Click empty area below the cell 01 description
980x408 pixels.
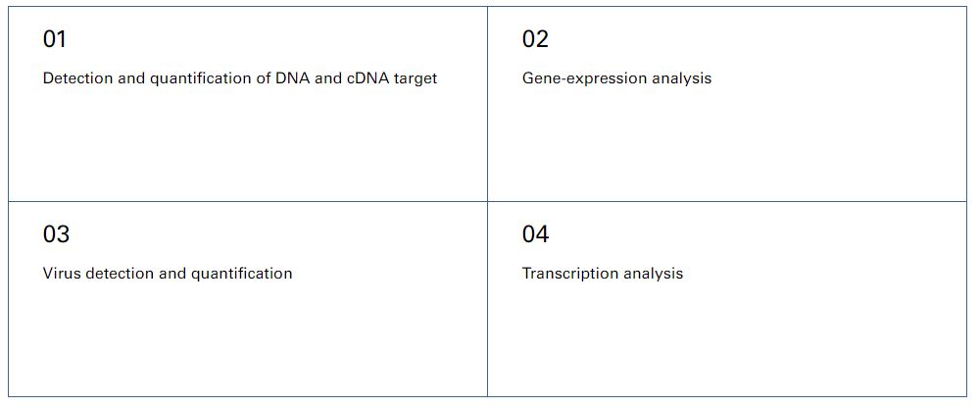click(248, 144)
